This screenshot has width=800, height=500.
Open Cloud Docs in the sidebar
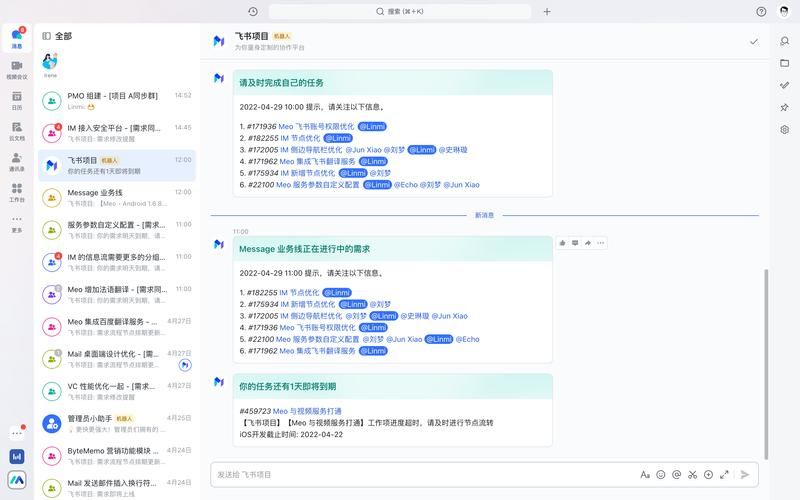pos(17,131)
